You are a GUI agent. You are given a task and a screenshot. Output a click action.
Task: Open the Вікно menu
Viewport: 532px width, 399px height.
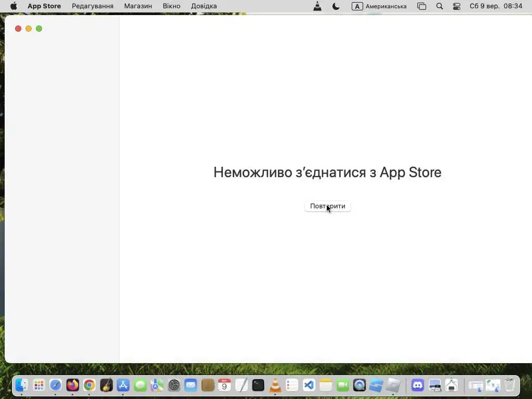tap(171, 6)
